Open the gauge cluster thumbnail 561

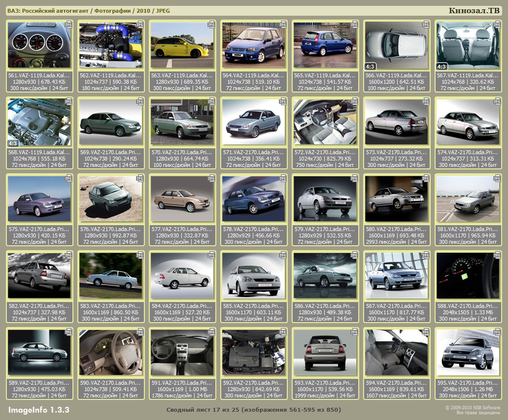pyautogui.click(x=39, y=45)
